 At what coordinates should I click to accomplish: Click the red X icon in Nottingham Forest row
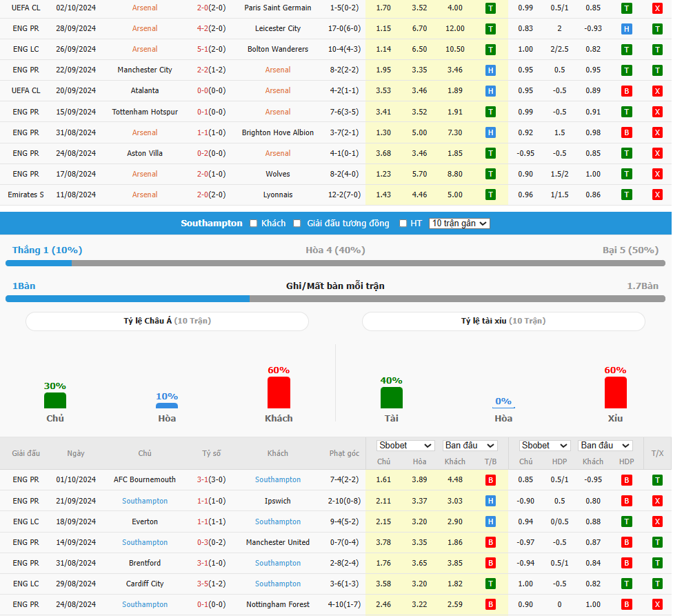pyautogui.click(x=657, y=604)
